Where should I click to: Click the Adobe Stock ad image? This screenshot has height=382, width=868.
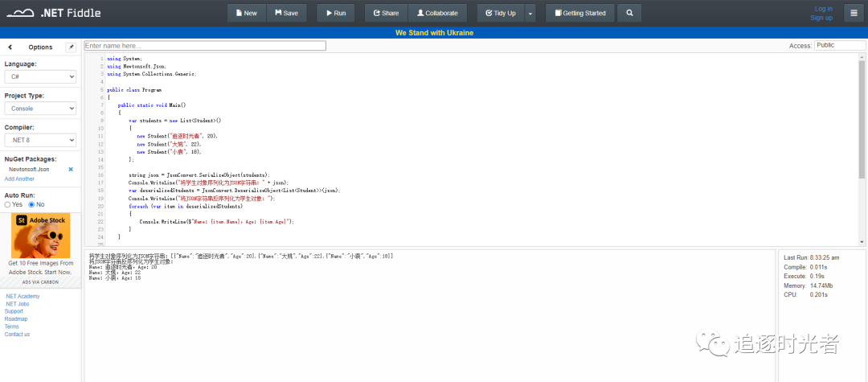point(41,236)
